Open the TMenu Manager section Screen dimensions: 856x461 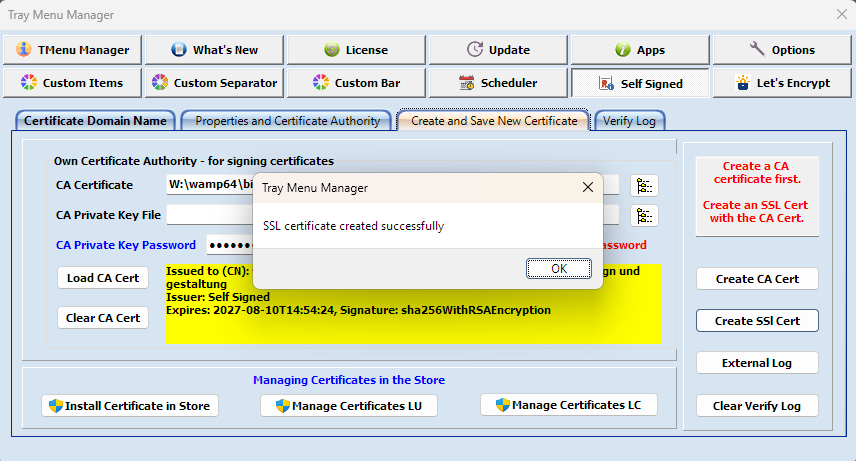pos(71,50)
